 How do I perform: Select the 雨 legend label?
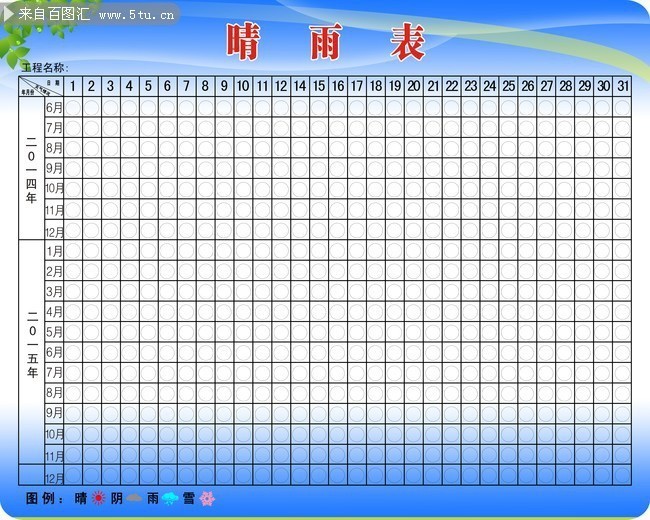(x=153, y=498)
